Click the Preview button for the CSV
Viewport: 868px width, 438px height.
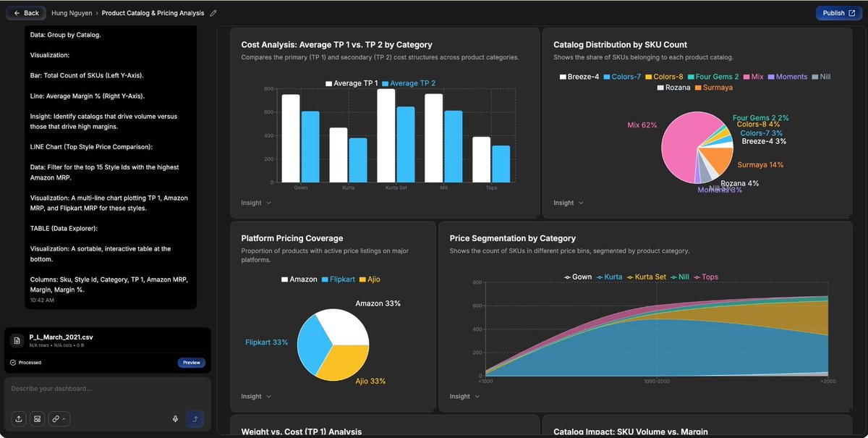[x=192, y=363]
